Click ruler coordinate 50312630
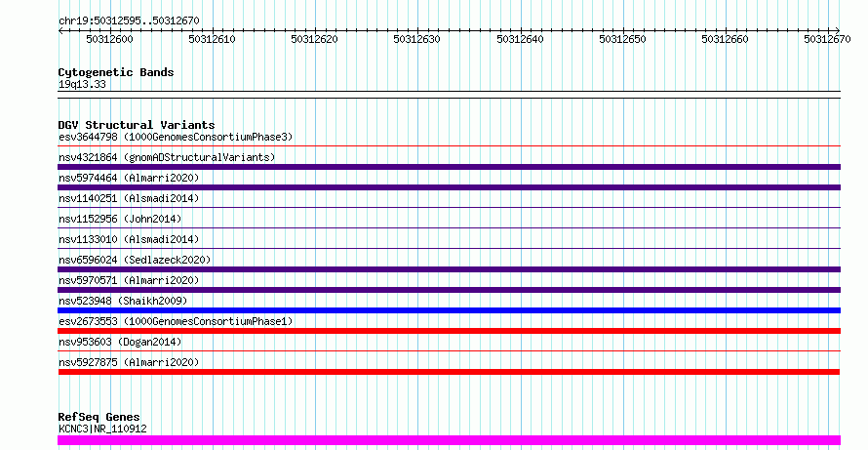868x450 pixels. (416, 39)
